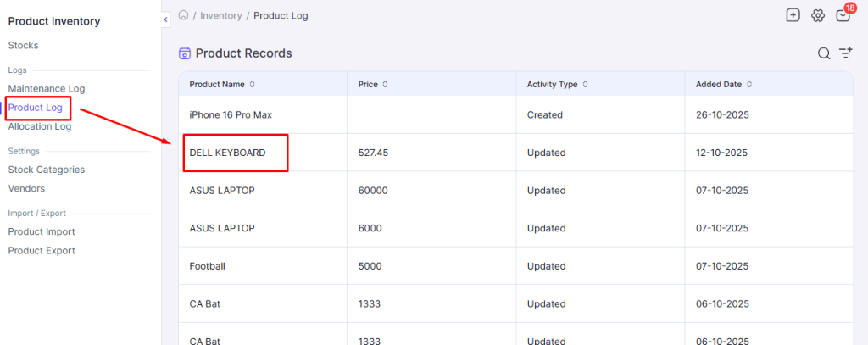Viewport: 868px width, 345px height.
Task: Open the add new plus icon
Action: (x=793, y=15)
